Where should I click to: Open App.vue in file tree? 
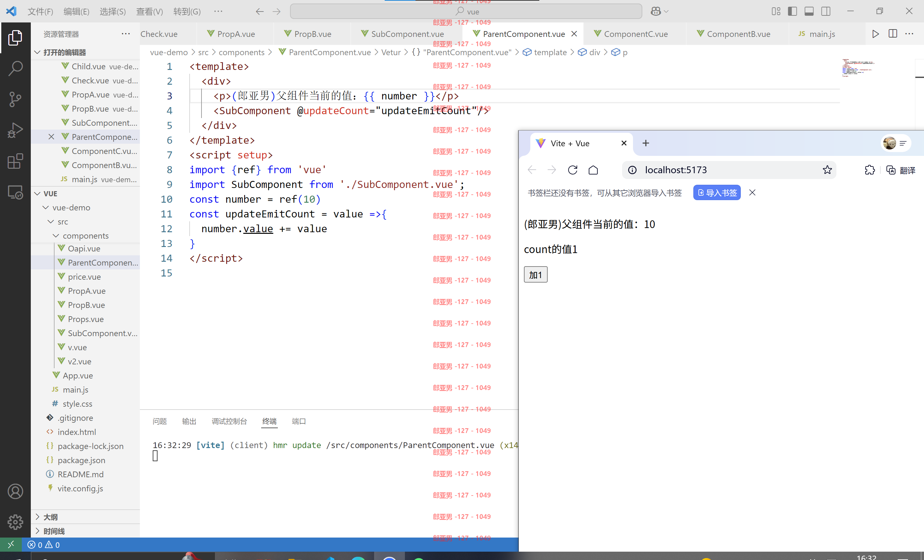78,375
